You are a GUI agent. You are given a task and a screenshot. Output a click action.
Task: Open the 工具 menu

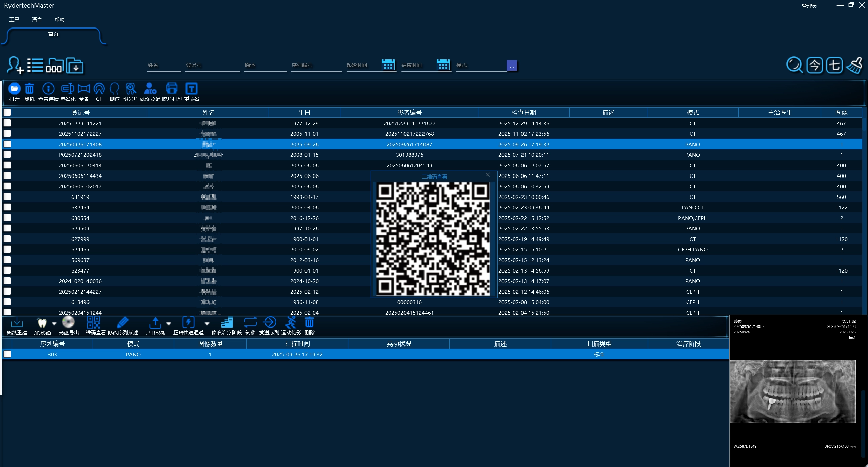pos(14,20)
